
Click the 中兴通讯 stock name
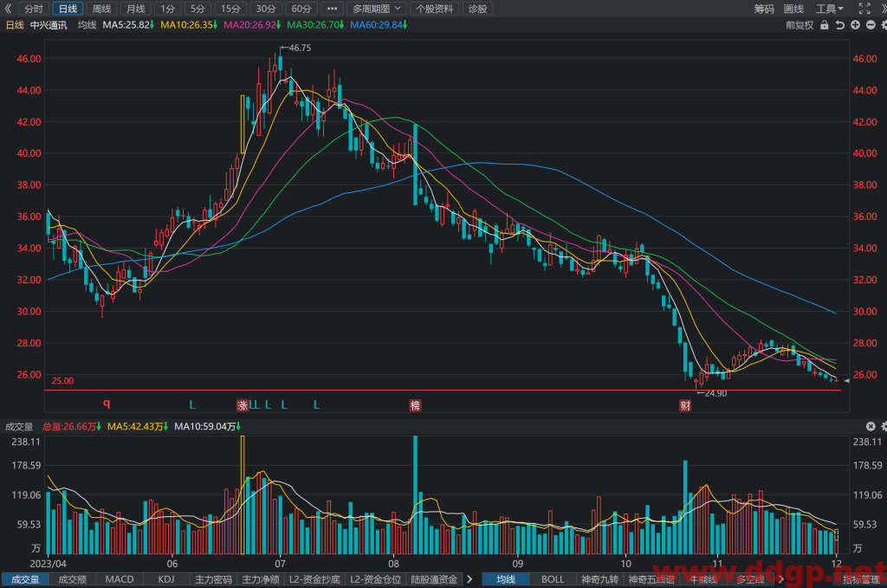pos(49,25)
